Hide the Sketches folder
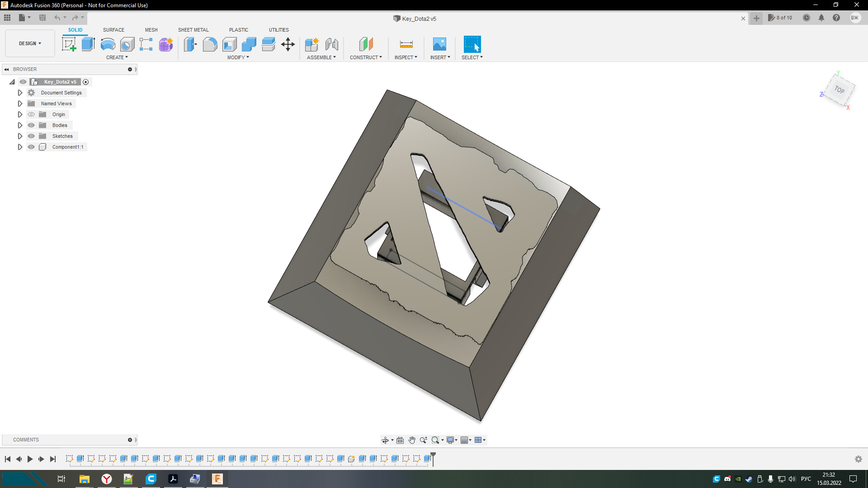The image size is (868, 488). (x=31, y=136)
